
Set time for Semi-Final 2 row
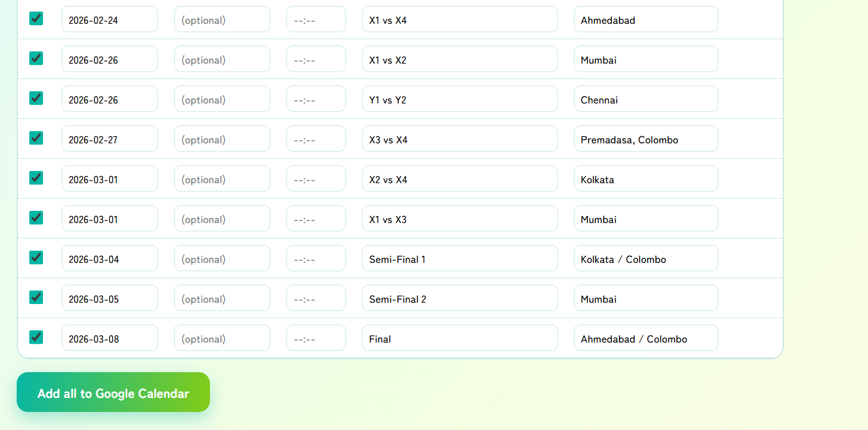click(316, 298)
